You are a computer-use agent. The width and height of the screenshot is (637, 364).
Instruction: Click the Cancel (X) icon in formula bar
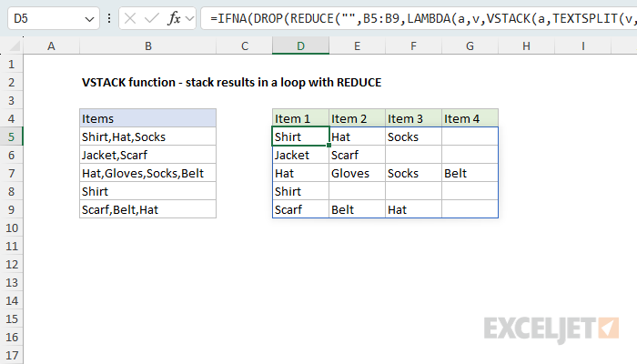130,18
